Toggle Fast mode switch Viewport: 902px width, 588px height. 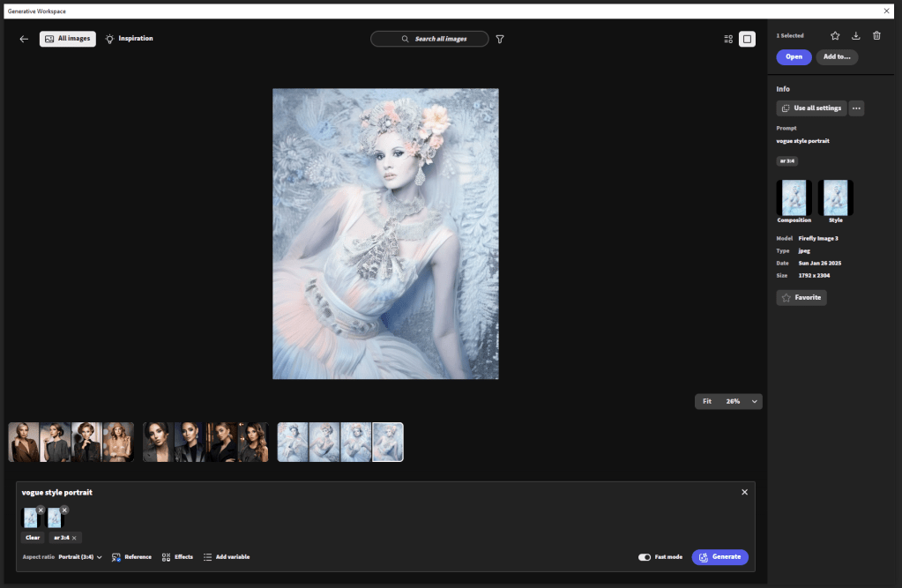pos(645,557)
